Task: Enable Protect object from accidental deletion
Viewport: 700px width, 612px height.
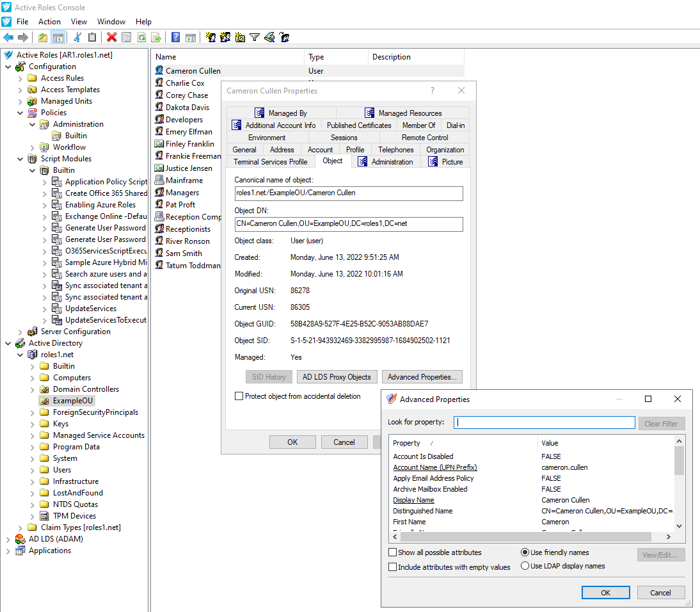Action: [x=239, y=396]
